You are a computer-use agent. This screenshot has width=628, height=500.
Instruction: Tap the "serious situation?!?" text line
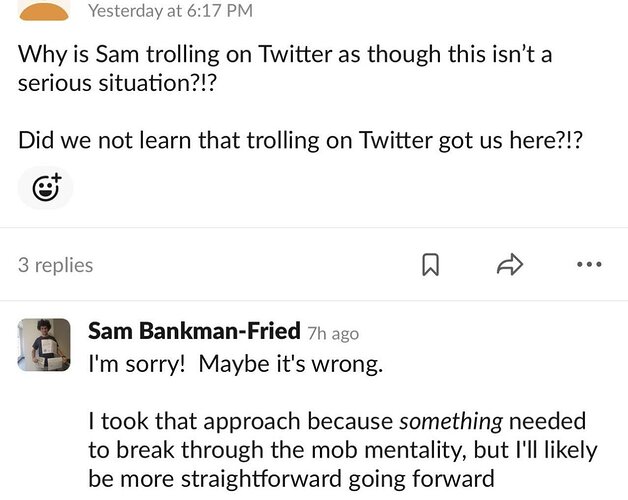coord(117,83)
